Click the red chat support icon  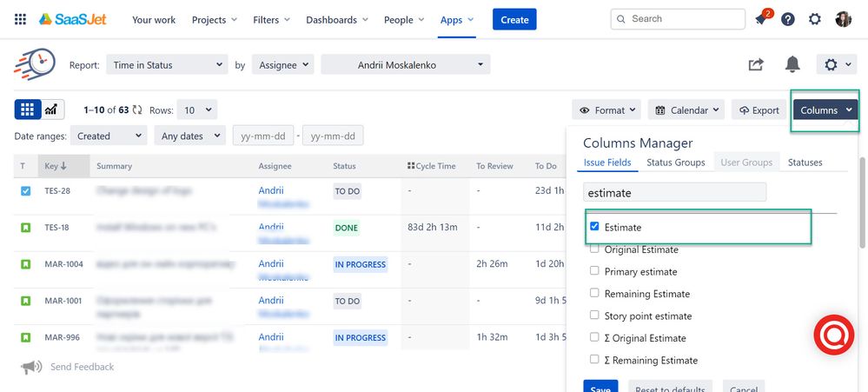(833, 335)
